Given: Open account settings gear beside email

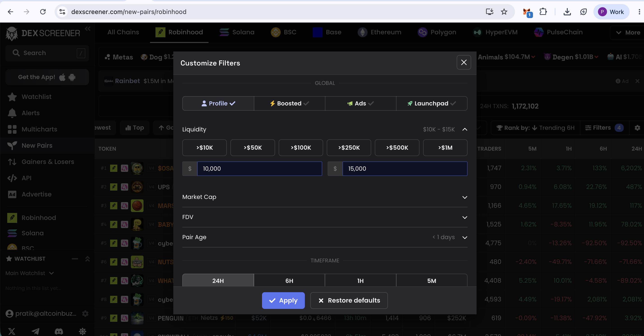Looking at the screenshot, I should [85, 313].
